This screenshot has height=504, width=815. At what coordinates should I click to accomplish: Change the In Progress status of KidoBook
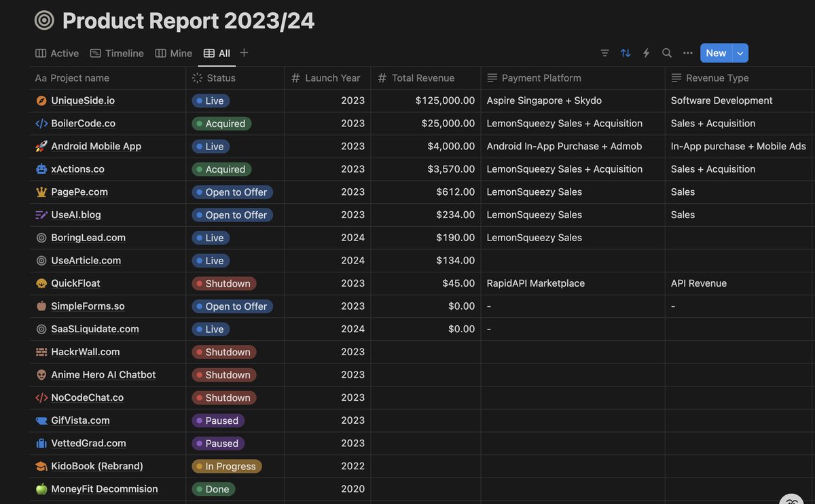pos(227,466)
